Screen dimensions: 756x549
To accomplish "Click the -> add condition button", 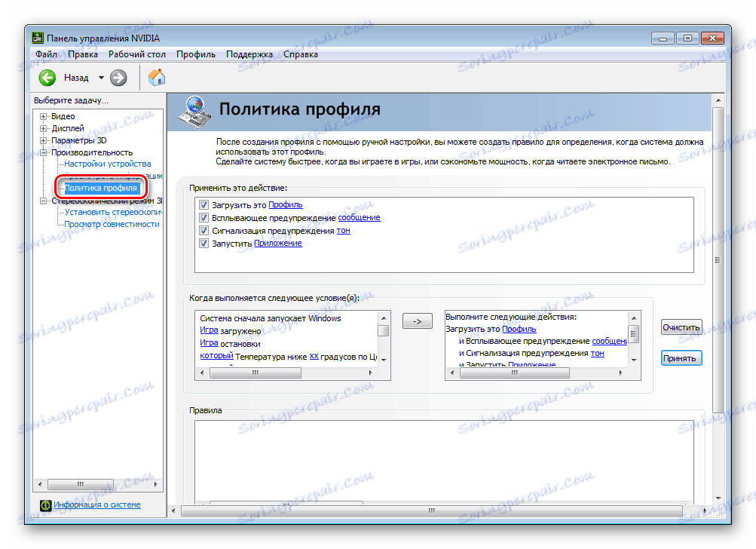I will (418, 321).
